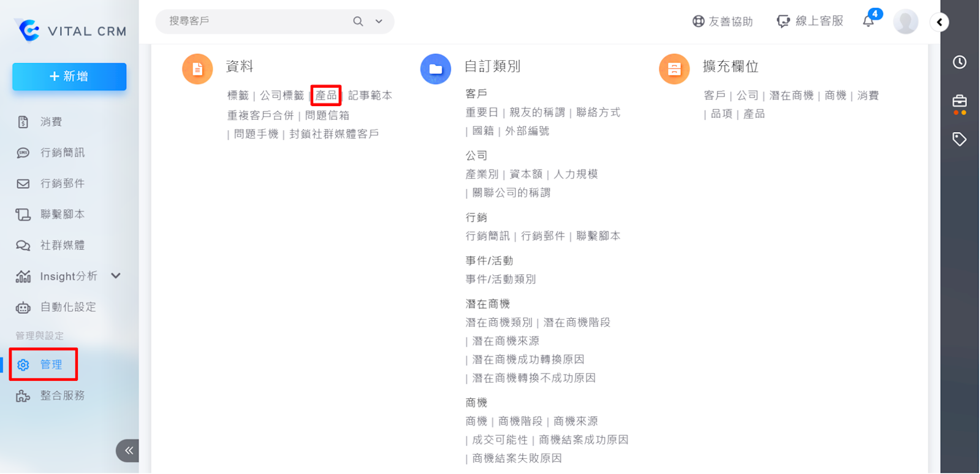Click into the 搜尋客戶 search field

click(x=257, y=21)
